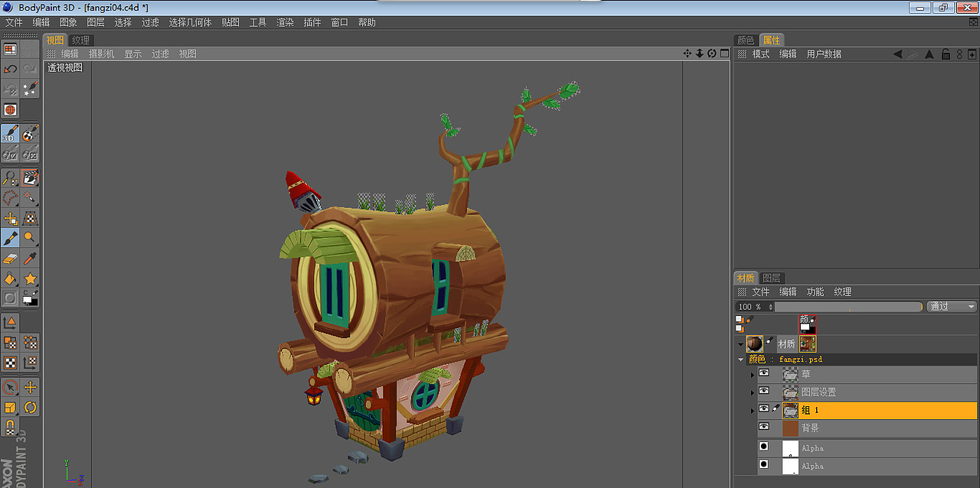The height and width of the screenshot is (488, 980).
Task: Open the paint setup wizard icon with stars
Action: [x=30, y=89]
